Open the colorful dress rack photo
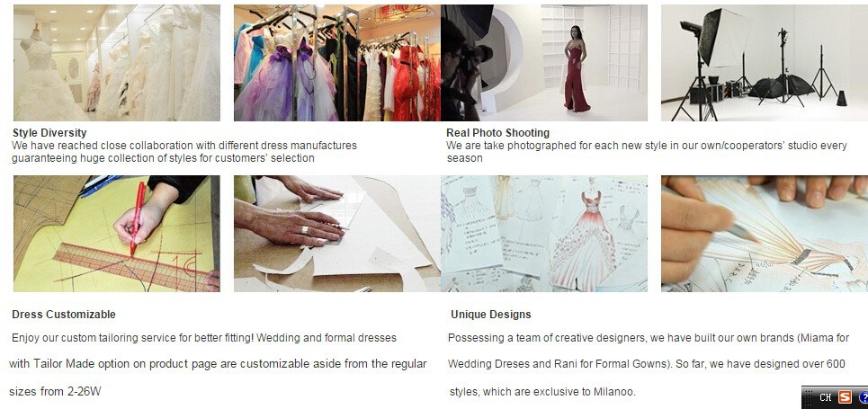The width and height of the screenshot is (868, 409). [x=337, y=63]
